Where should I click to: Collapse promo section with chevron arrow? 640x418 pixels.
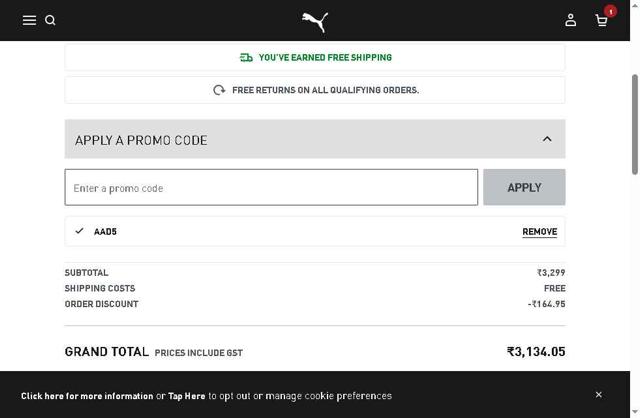coord(547,139)
